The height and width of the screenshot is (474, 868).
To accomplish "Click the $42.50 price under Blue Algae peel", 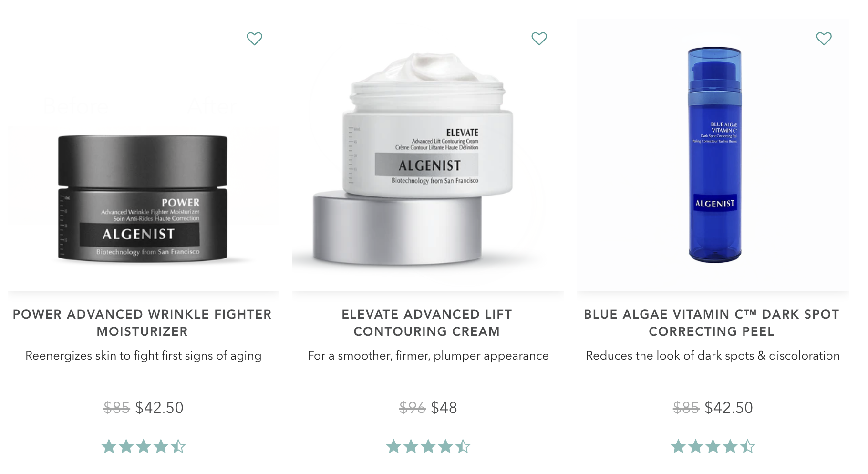I will click(729, 408).
